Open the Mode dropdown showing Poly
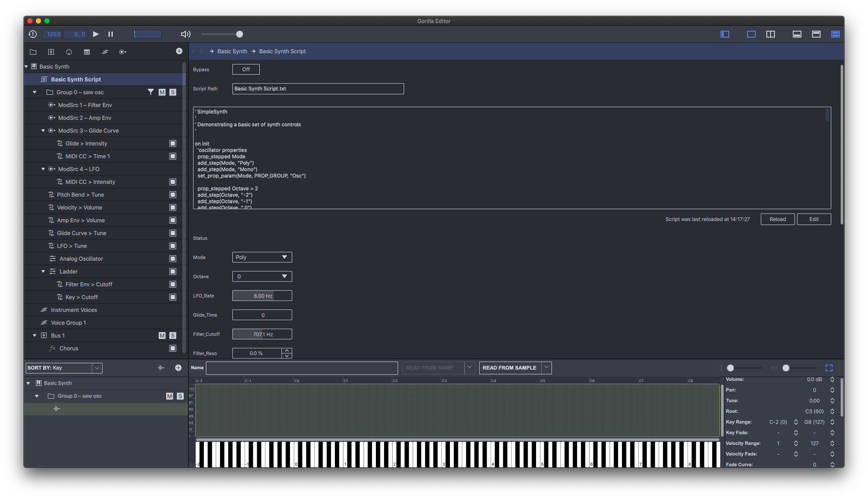Screen dimensions: 868x499 pos(262,257)
